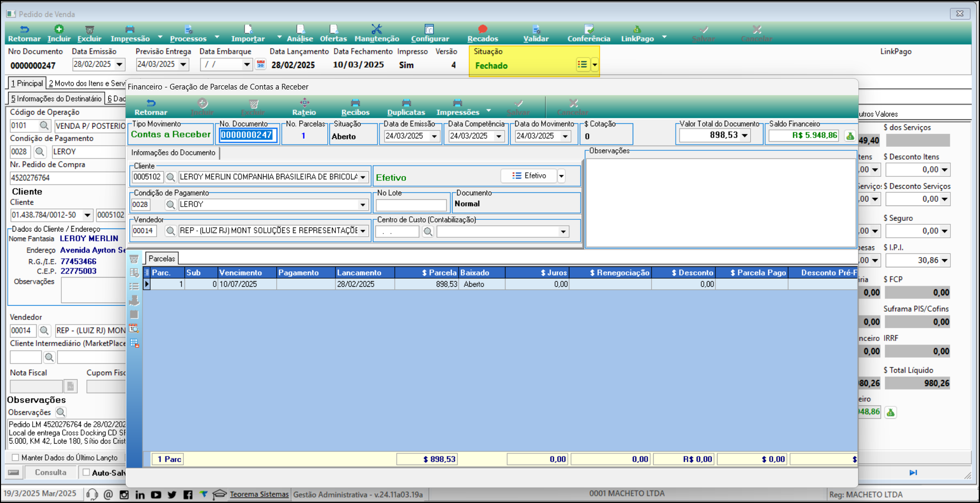The image size is (980, 503).
Task: Click the No. Documento field 0000000247
Action: click(x=247, y=135)
